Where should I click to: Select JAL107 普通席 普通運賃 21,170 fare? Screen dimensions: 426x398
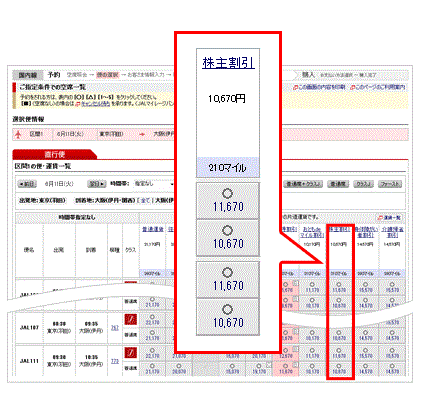[152, 335]
